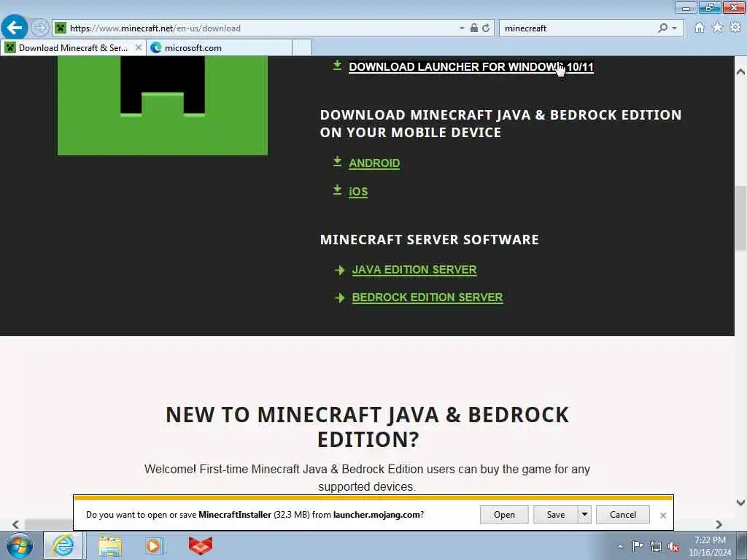Open Windows Explorer folder taskbar icon
Image resolution: width=747 pixels, height=560 pixels.
[111, 545]
